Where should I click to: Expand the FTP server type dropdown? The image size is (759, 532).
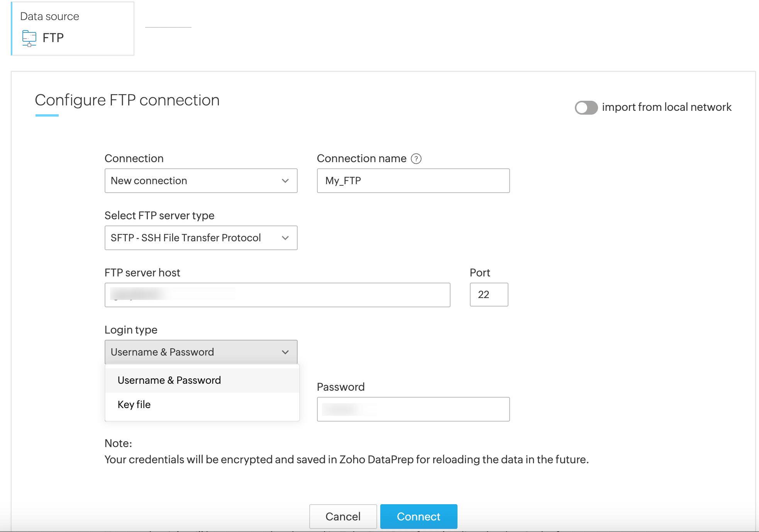pos(201,238)
